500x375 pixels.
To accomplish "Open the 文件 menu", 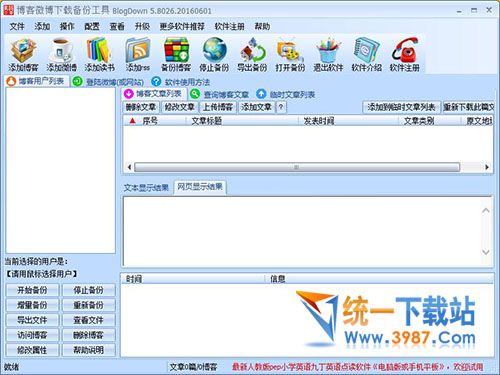I will (x=17, y=26).
